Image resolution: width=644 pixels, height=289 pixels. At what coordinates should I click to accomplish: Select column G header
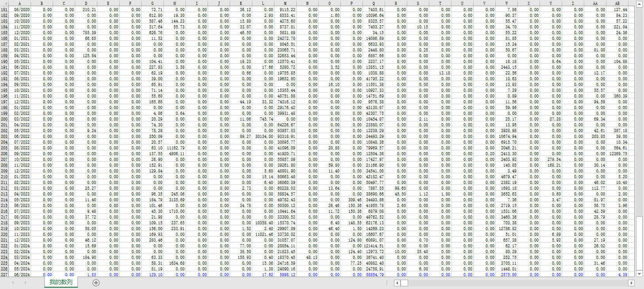(x=153, y=3)
